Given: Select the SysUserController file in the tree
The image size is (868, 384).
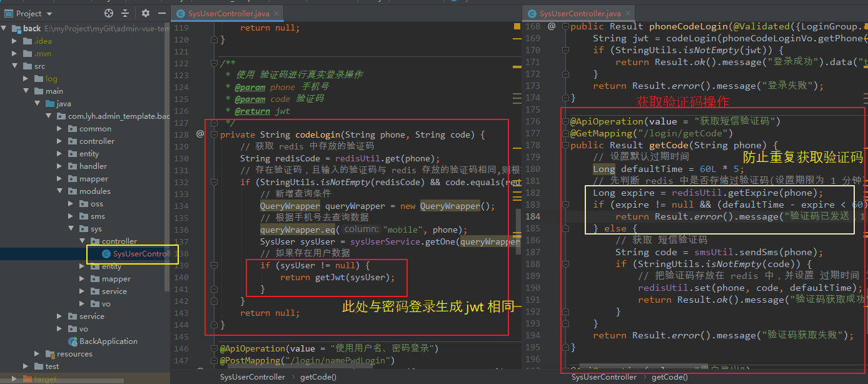Looking at the screenshot, I should 141,254.
